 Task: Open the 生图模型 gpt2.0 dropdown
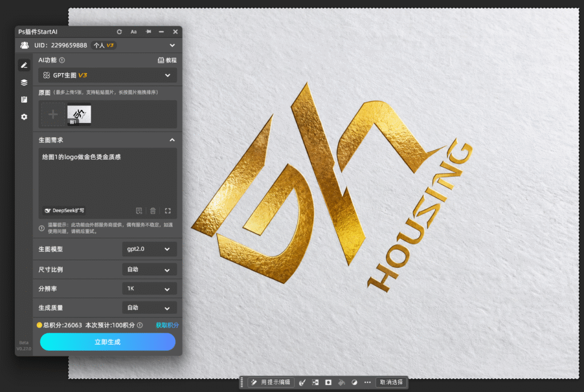(149, 249)
